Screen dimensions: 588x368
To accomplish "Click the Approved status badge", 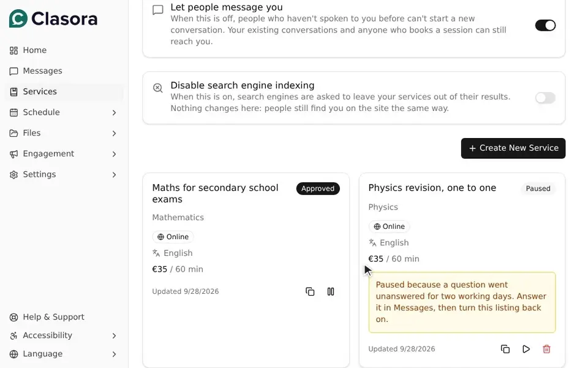I will [x=318, y=188].
